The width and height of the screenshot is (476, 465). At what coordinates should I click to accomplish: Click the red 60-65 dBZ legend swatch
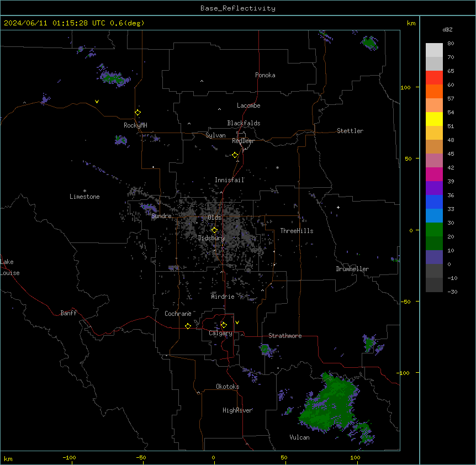coord(434,77)
